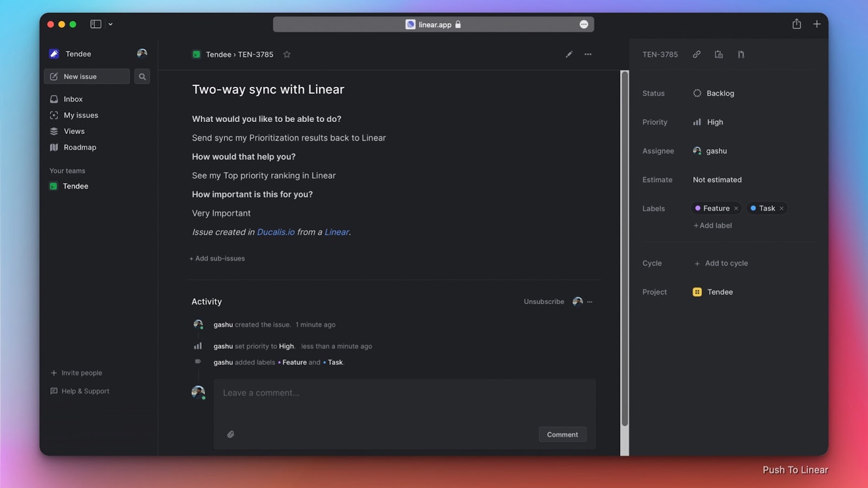Open a new browser tab
Image resolution: width=868 pixels, height=488 pixels.
pos(816,24)
